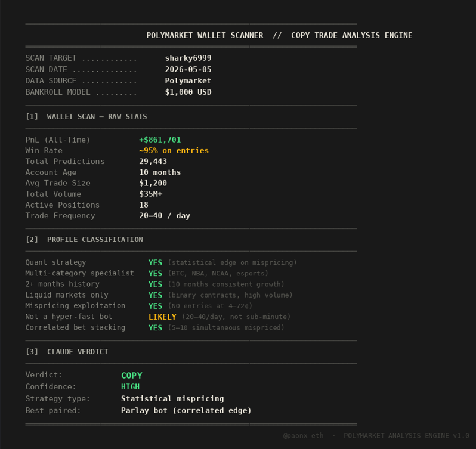The image size is (476, 449).
Task: Click the win rate ~95% on entries
Action: pos(174,151)
